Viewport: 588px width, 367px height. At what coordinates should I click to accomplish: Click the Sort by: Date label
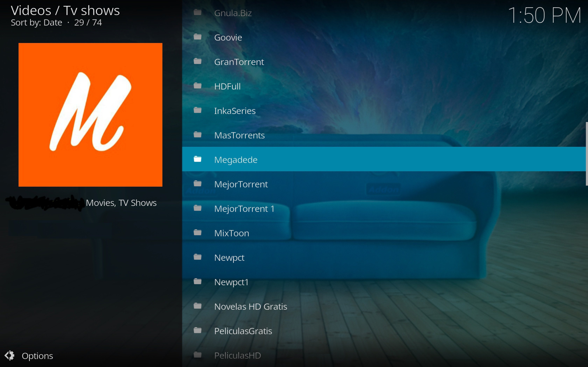[36, 23]
